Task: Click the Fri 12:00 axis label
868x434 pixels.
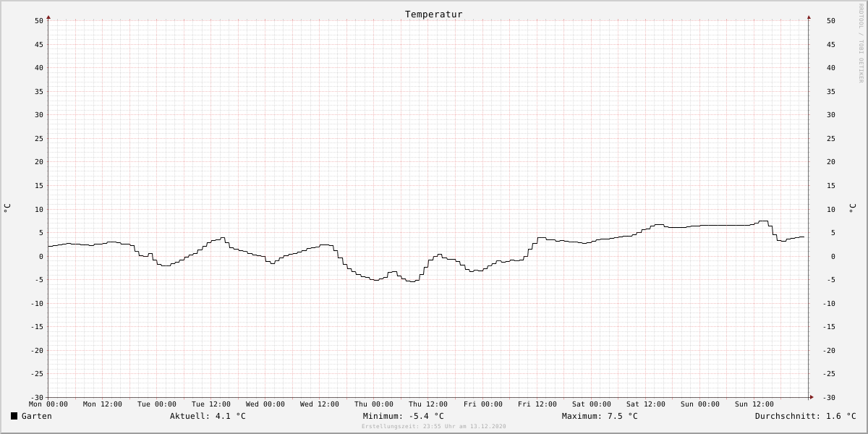Action: tap(537, 404)
